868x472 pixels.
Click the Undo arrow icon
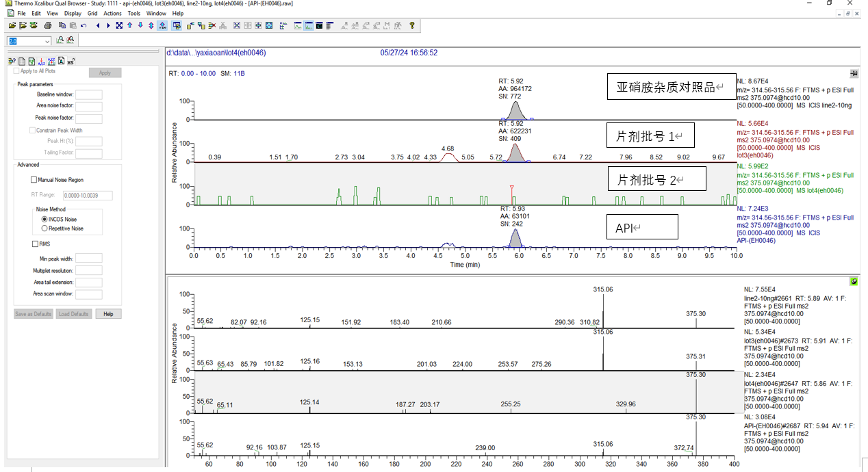[x=84, y=26]
